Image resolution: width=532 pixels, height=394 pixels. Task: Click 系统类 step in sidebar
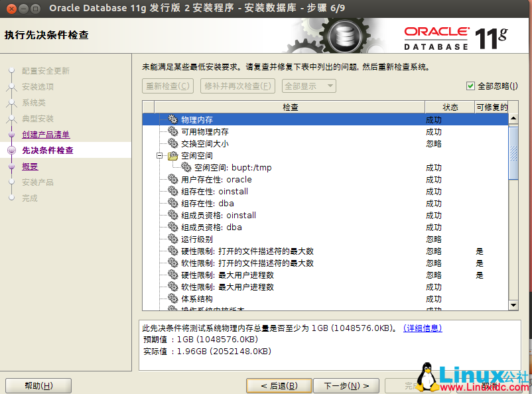(34, 103)
